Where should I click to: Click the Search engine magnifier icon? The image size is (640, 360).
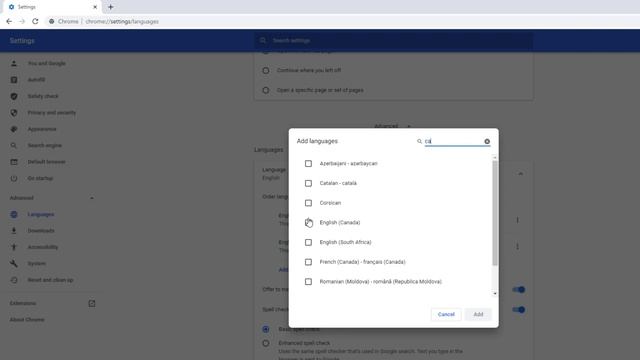14,145
